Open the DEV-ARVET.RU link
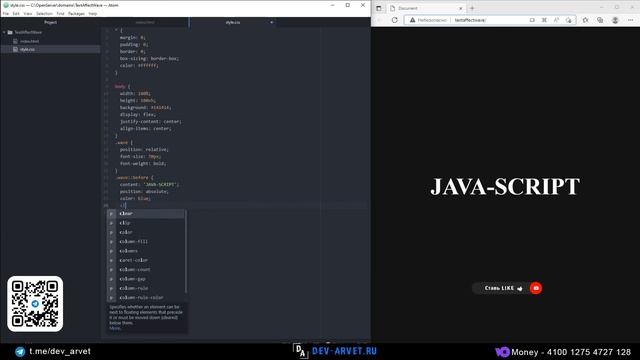 click(344, 351)
